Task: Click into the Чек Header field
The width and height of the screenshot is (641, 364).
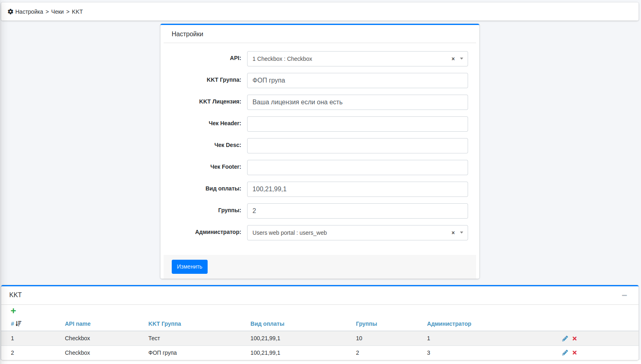Action: (357, 124)
